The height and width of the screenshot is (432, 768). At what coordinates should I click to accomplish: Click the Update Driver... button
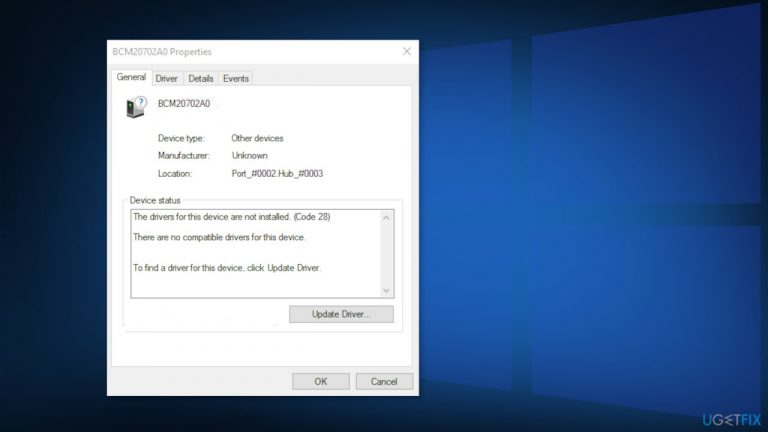pos(341,314)
